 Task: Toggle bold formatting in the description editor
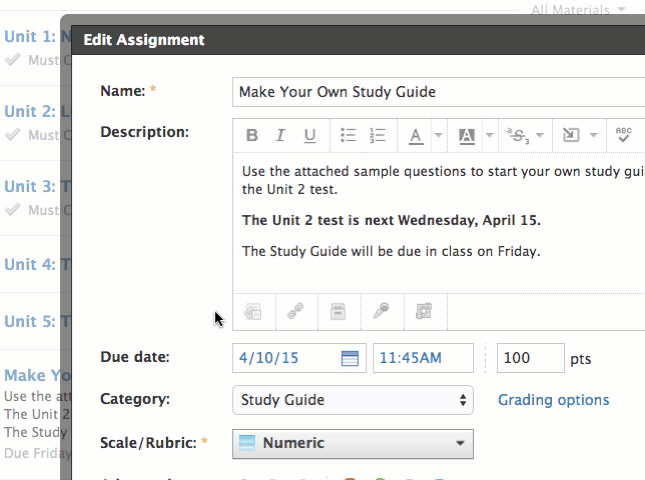click(252, 135)
